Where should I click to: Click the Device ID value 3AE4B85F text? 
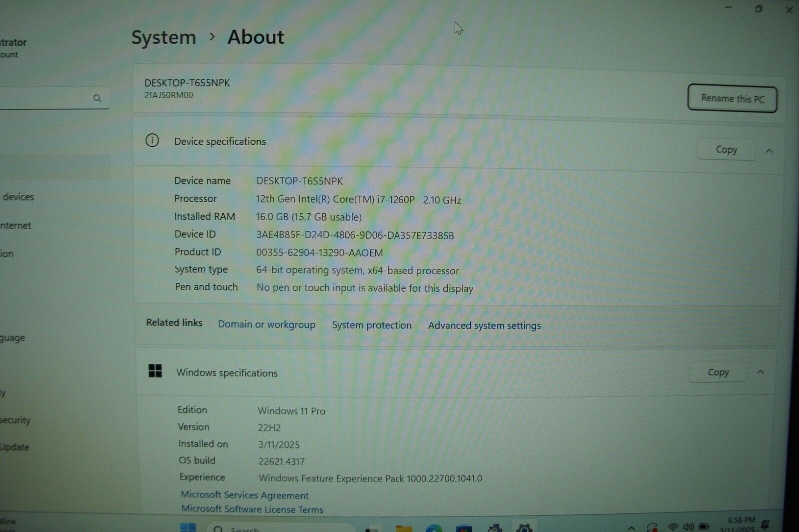click(x=355, y=235)
